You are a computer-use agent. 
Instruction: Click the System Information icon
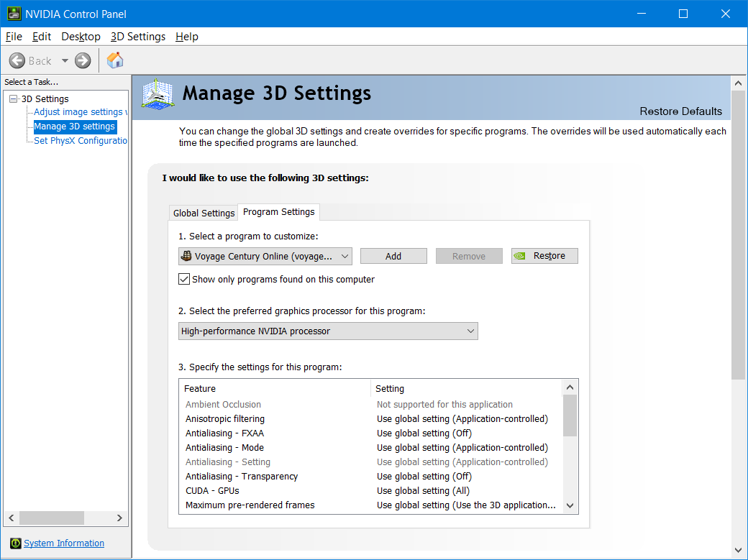point(15,543)
